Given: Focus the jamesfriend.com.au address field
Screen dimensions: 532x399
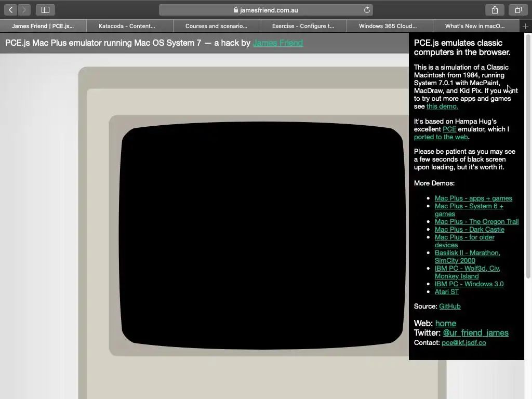Looking at the screenshot, I should click(x=265, y=10).
